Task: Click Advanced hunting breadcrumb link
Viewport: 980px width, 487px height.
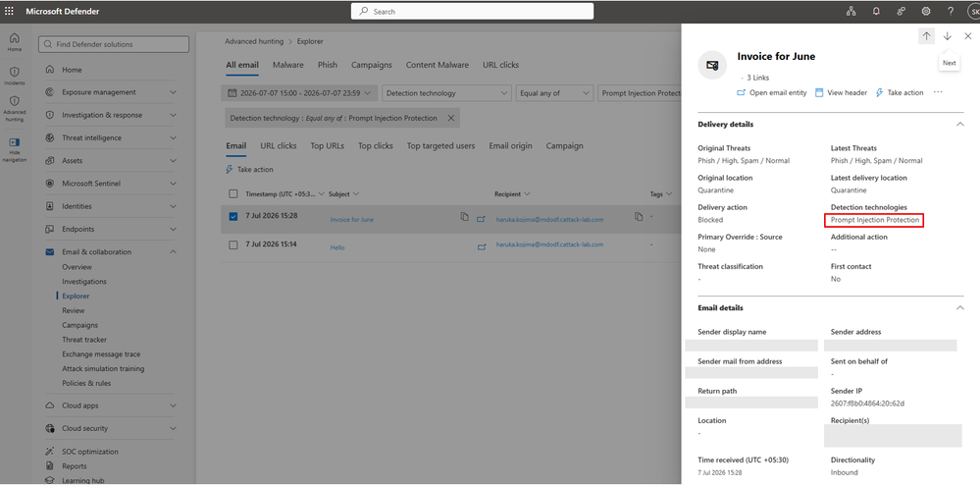Action: [x=254, y=41]
